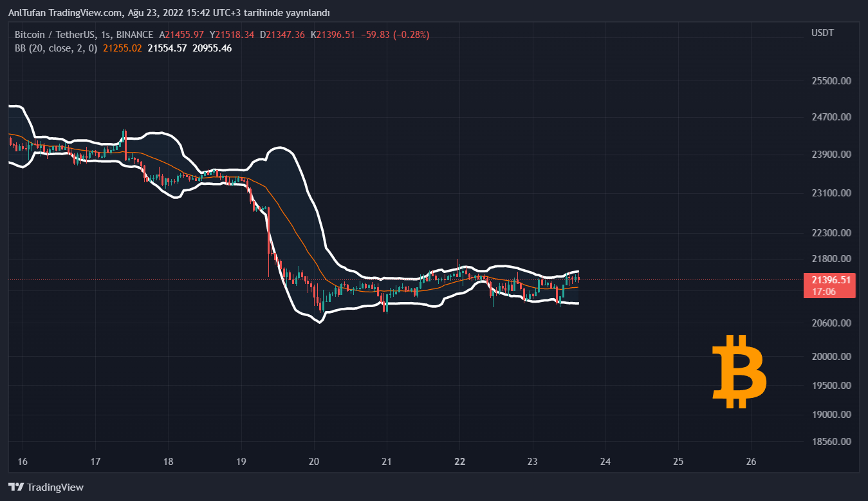Click the 17:06 candle countdown timer
This screenshot has width=868, height=501.
824,291
